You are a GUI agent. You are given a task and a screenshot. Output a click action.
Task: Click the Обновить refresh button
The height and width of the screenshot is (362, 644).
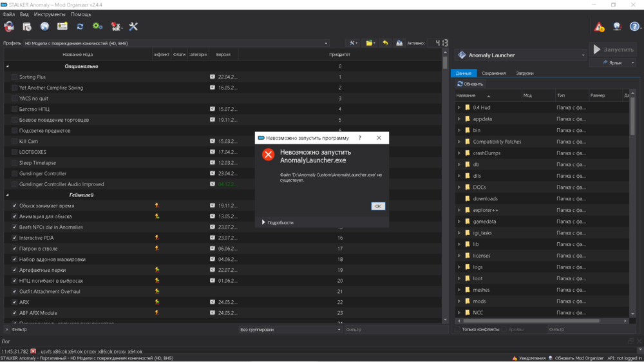470,84
